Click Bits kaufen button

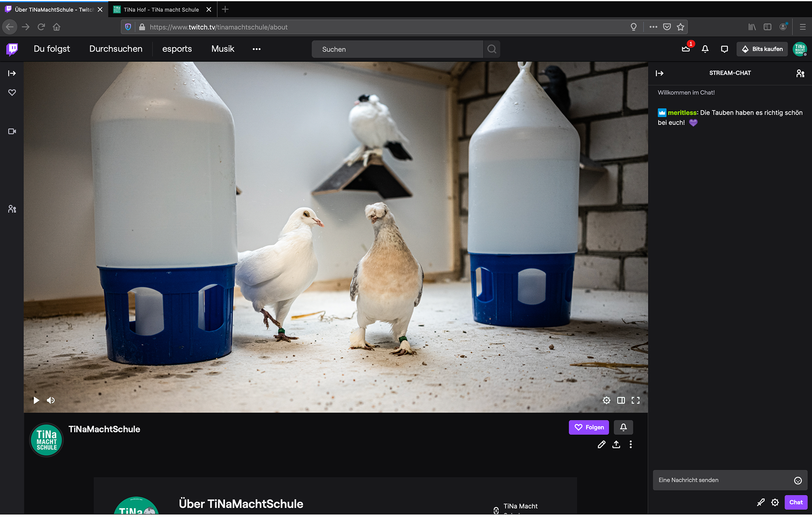click(x=762, y=49)
